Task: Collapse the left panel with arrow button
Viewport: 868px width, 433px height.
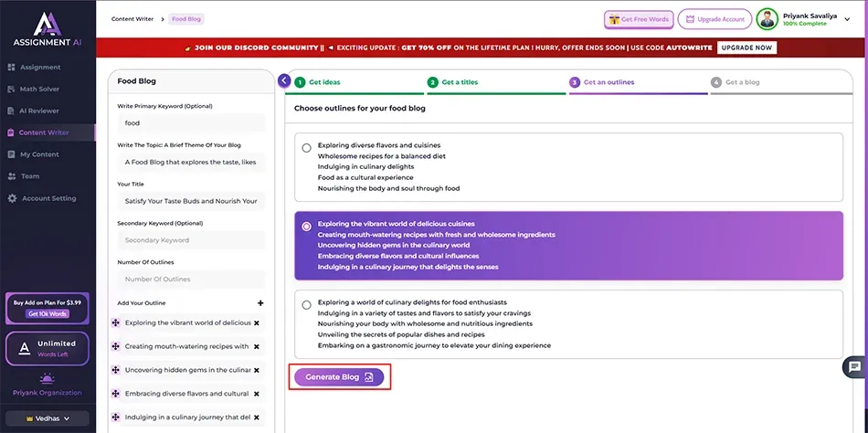Action: click(284, 81)
